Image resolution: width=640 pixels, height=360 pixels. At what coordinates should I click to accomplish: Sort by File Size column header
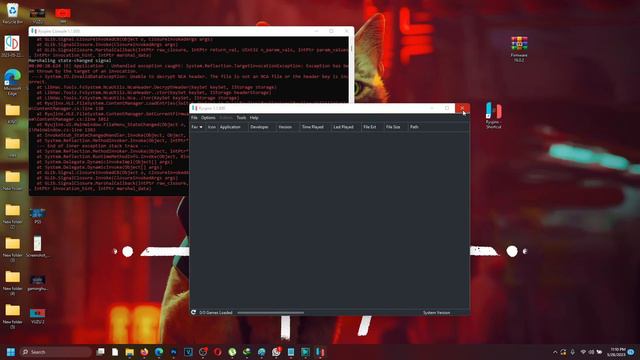tap(396, 127)
